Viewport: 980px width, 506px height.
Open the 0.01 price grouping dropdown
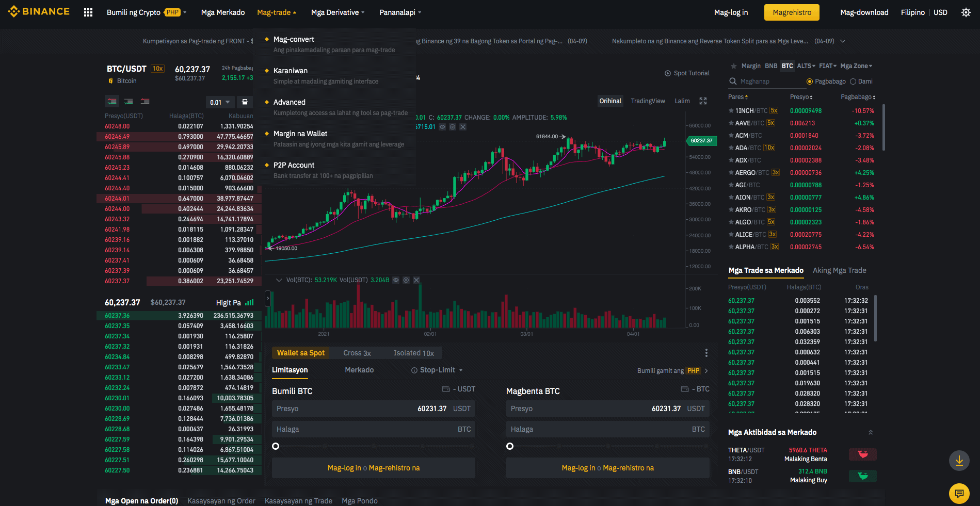coord(220,102)
